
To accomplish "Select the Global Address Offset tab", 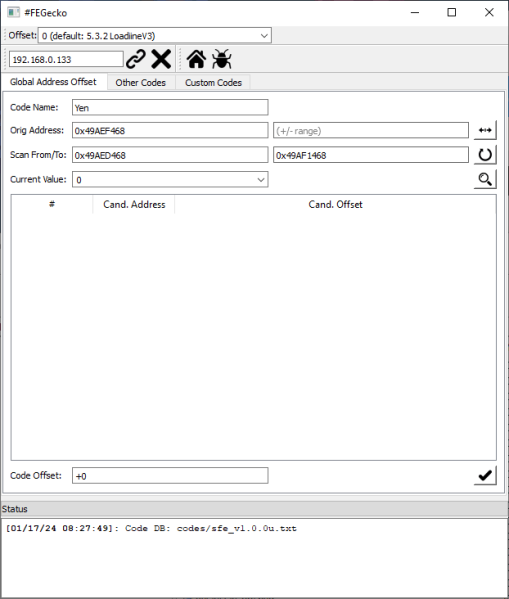I will [53, 82].
